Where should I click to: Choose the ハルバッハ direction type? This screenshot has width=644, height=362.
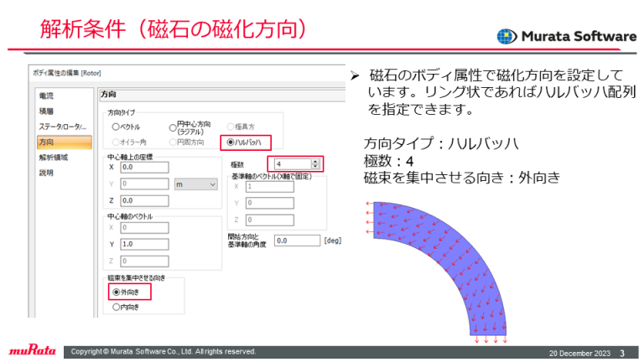[231, 141]
